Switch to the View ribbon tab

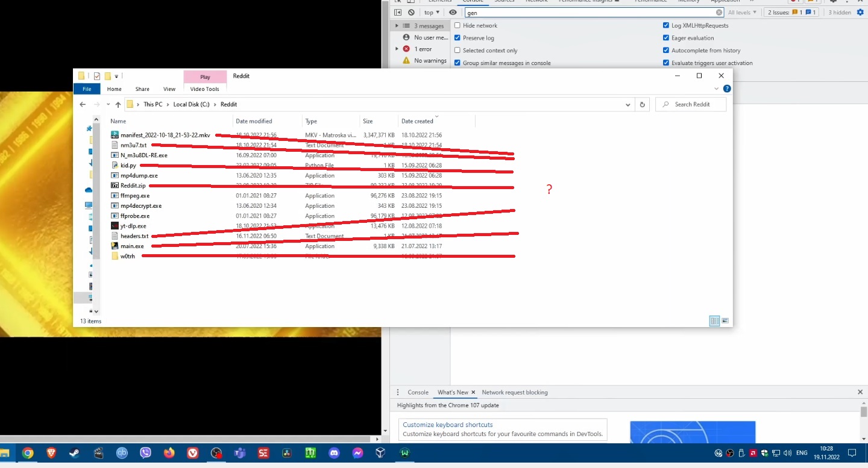point(169,89)
